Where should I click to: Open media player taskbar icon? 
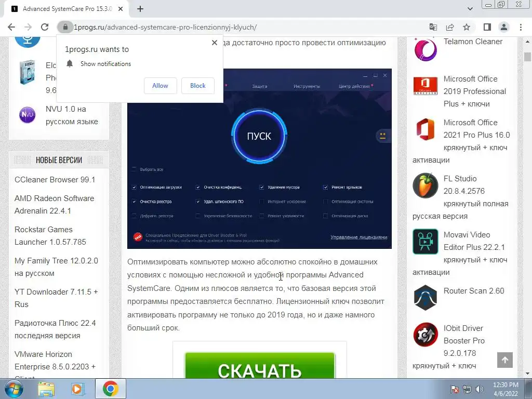click(x=77, y=389)
